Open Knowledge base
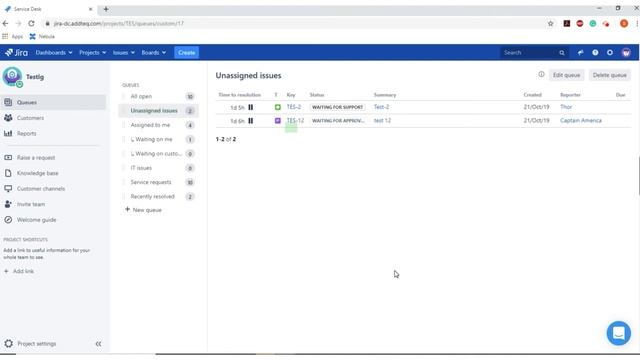The image size is (640, 360). click(x=38, y=173)
